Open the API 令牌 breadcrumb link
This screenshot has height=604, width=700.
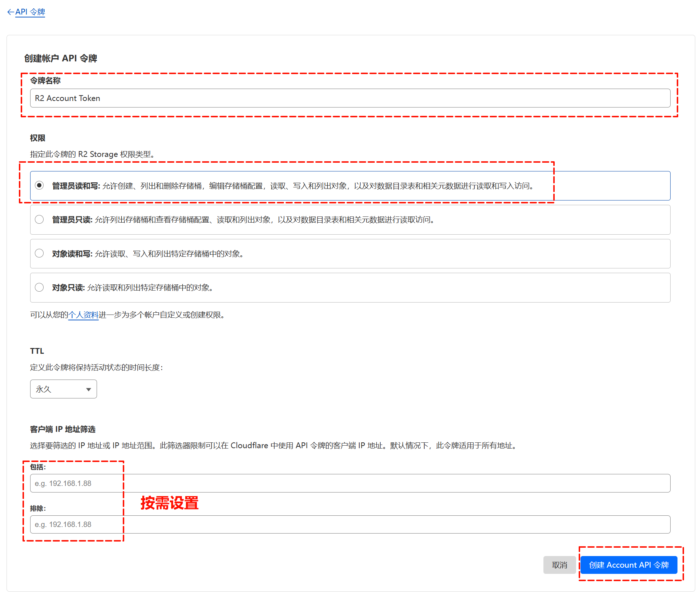tap(30, 12)
